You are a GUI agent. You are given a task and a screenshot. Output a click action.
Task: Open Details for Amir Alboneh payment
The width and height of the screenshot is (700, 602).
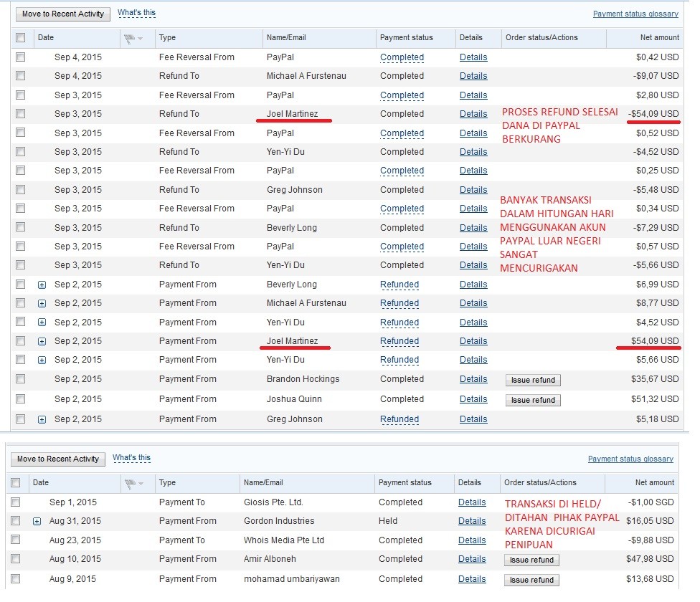[472, 559]
